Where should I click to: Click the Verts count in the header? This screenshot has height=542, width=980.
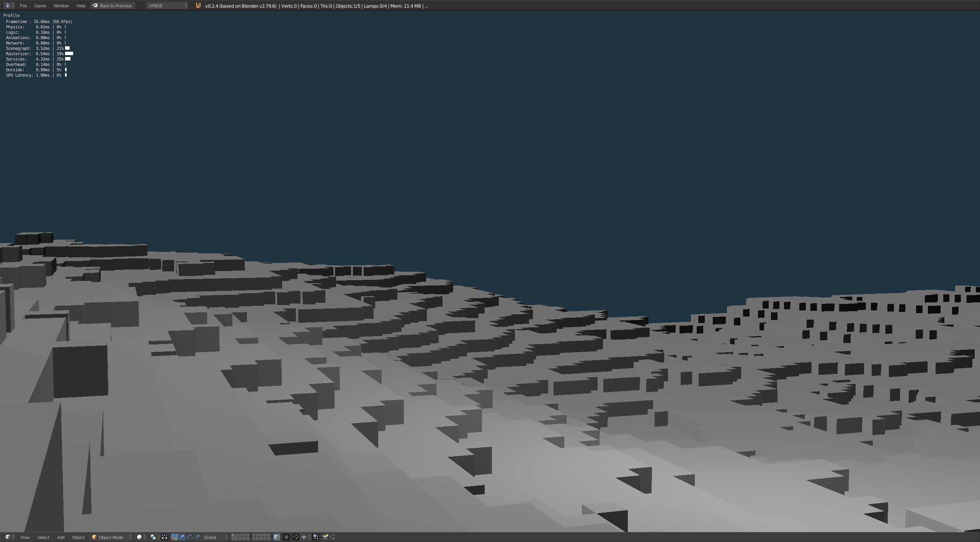(x=289, y=6)
